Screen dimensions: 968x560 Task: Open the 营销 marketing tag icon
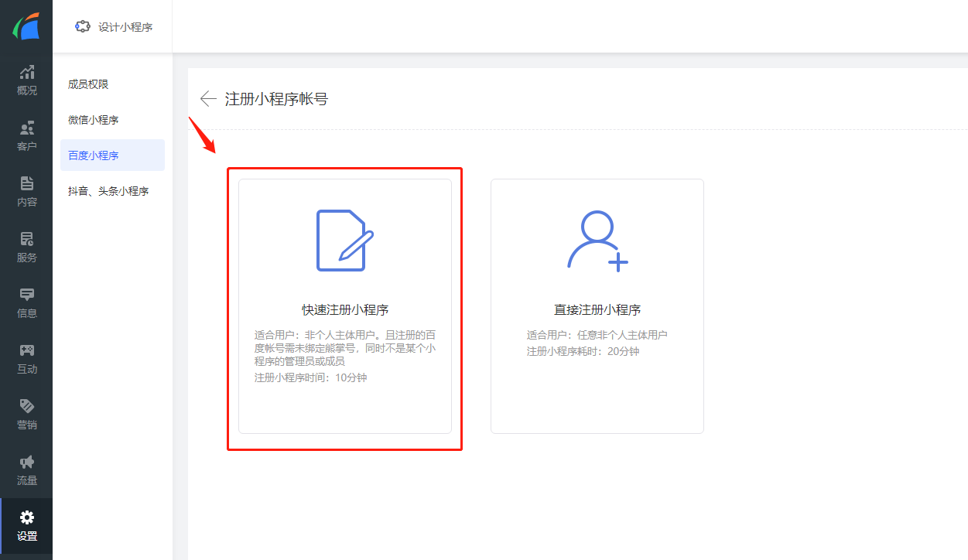(x=26, y=406)
